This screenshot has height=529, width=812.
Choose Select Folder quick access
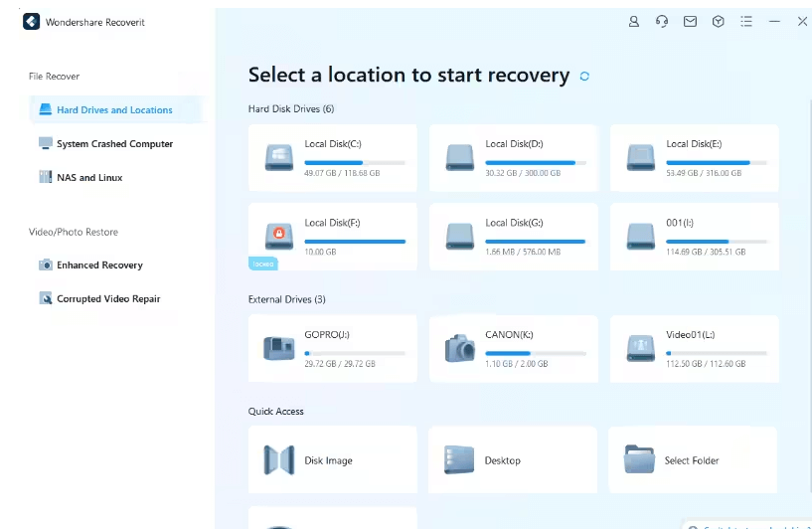(693, 460)
